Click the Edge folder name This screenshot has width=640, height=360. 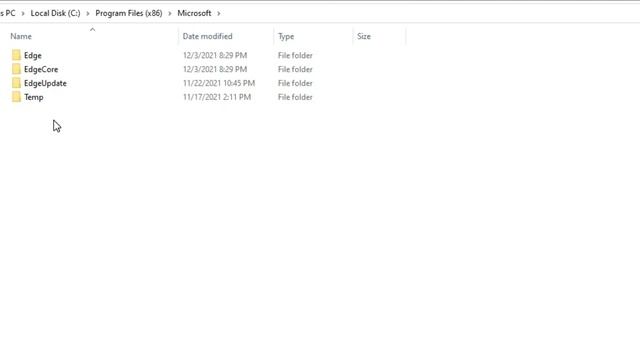pos(33,56)
